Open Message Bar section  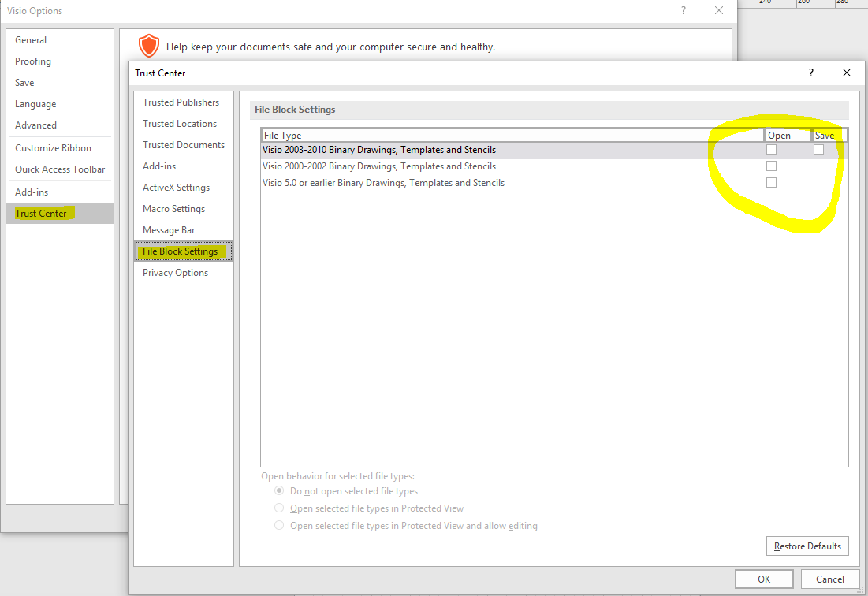183,230
